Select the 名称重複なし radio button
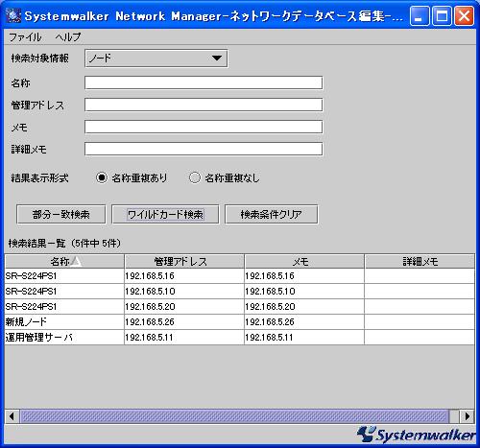 (x=195, y=177)
